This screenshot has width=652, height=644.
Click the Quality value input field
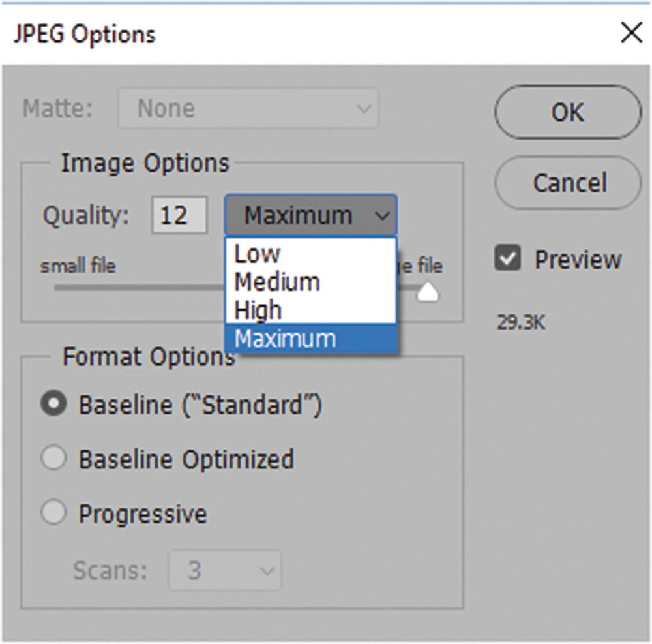179,215
